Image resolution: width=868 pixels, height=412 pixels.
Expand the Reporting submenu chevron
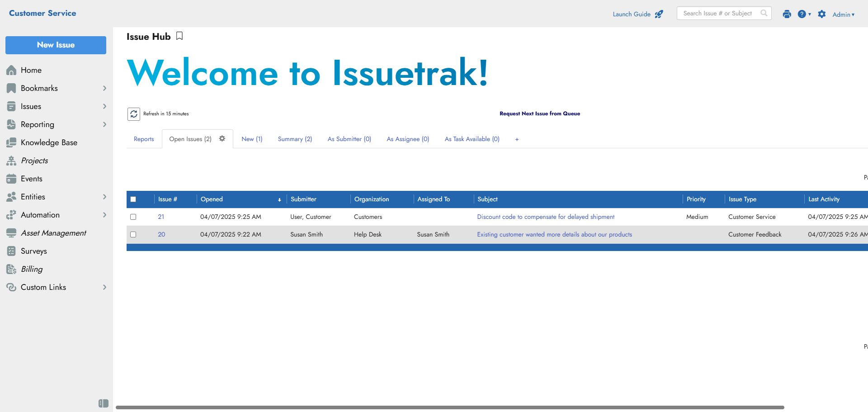(x=104, y=124)
